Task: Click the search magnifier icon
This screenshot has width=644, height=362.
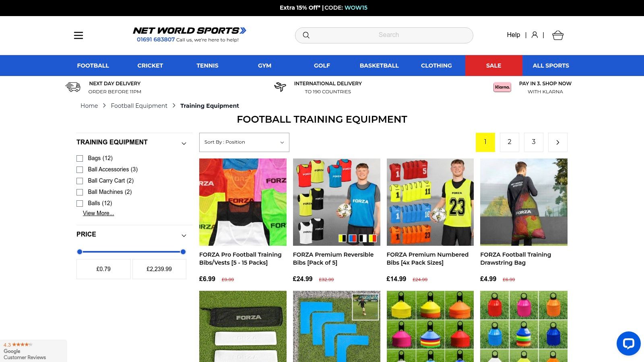Action: (x=306, y=35)
